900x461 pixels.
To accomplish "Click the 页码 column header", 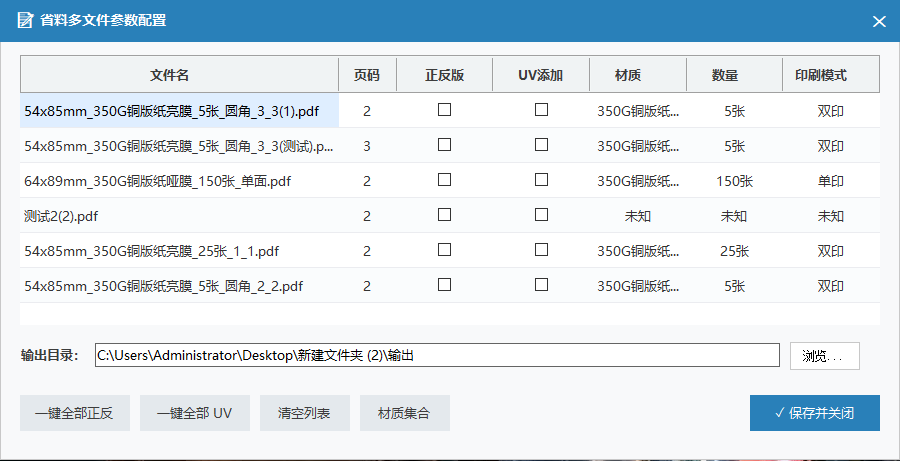I will tap(367, 75).
